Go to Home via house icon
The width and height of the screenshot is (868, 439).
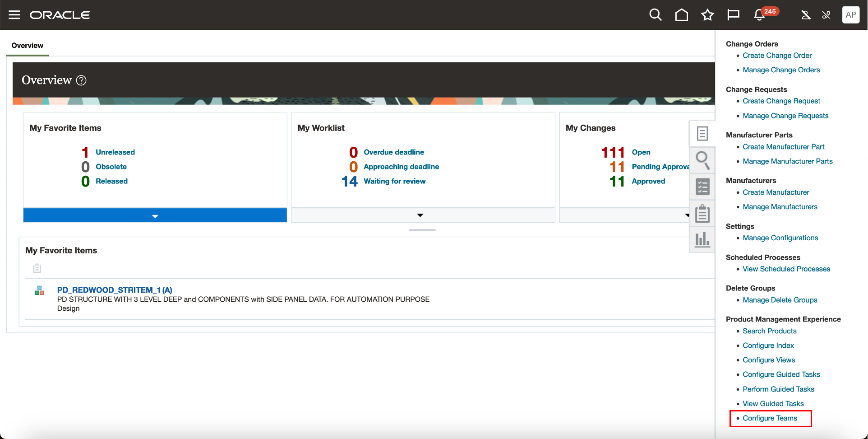682,15
